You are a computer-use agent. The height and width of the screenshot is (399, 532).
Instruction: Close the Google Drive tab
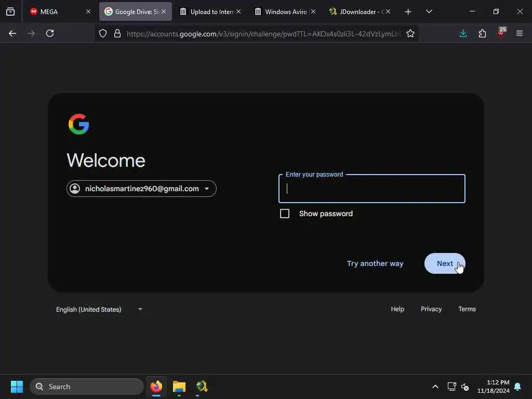(164, 11)
